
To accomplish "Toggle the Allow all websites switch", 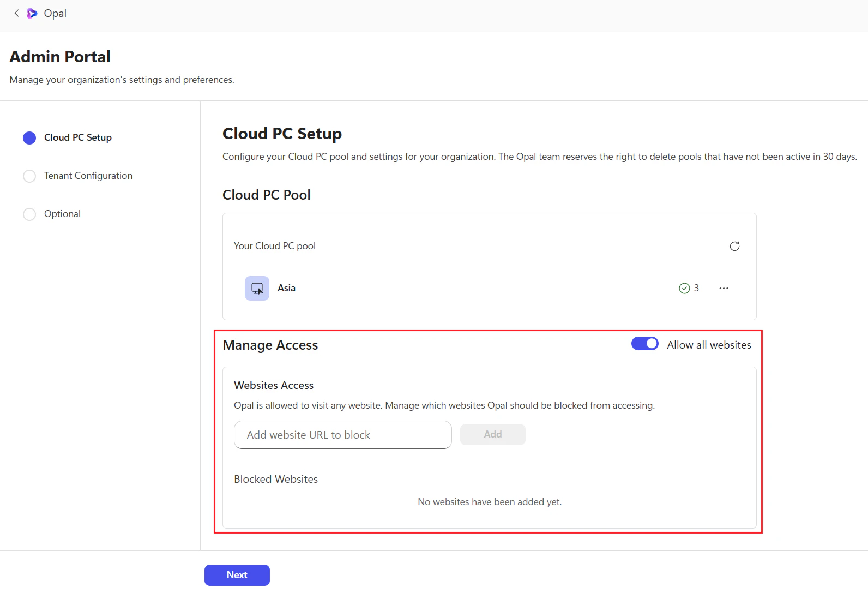I will [645, 344].
